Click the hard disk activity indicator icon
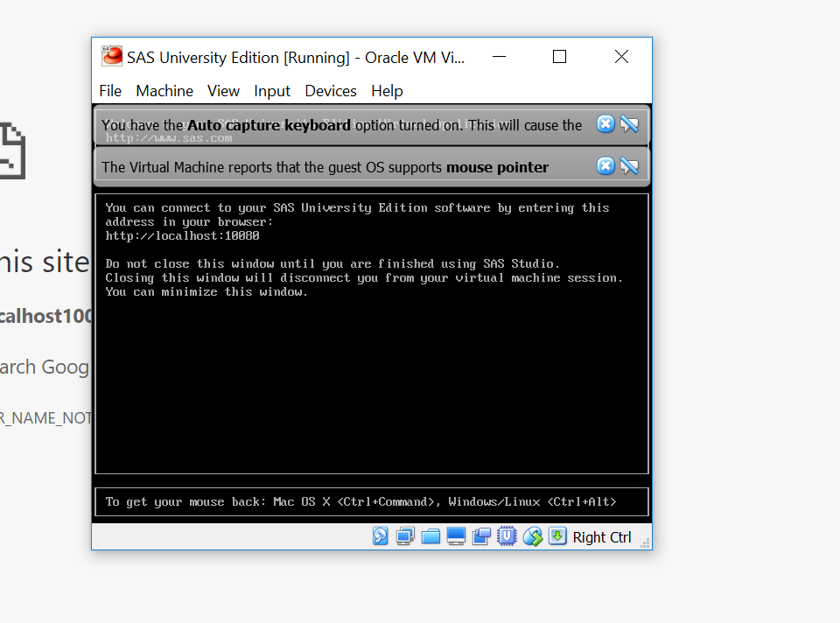The height and width of the screenshot is (623, 840). (381, 536)
